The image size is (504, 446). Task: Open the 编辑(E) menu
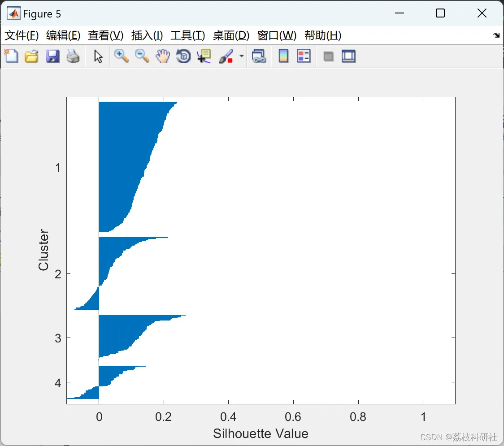63,35
